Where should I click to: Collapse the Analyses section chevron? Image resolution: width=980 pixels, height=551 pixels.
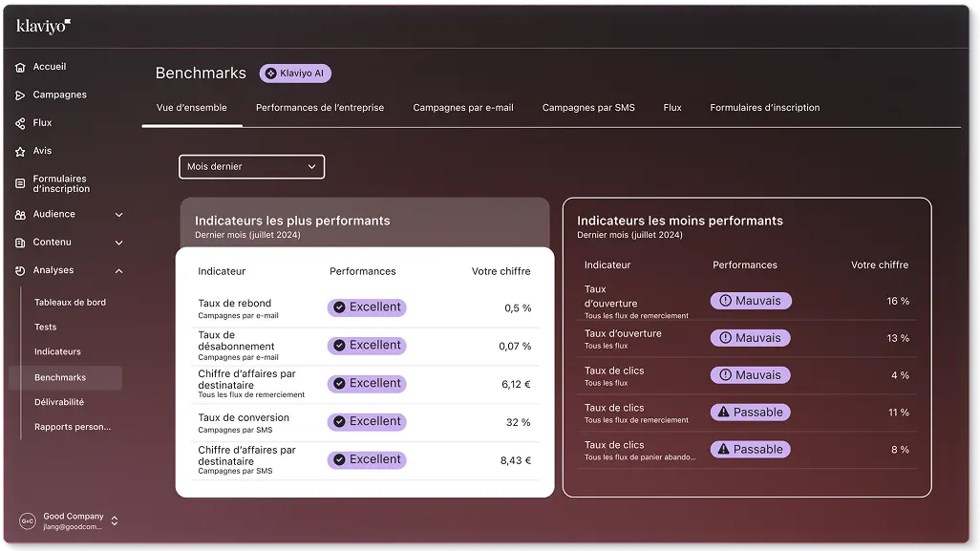[118, 271]
